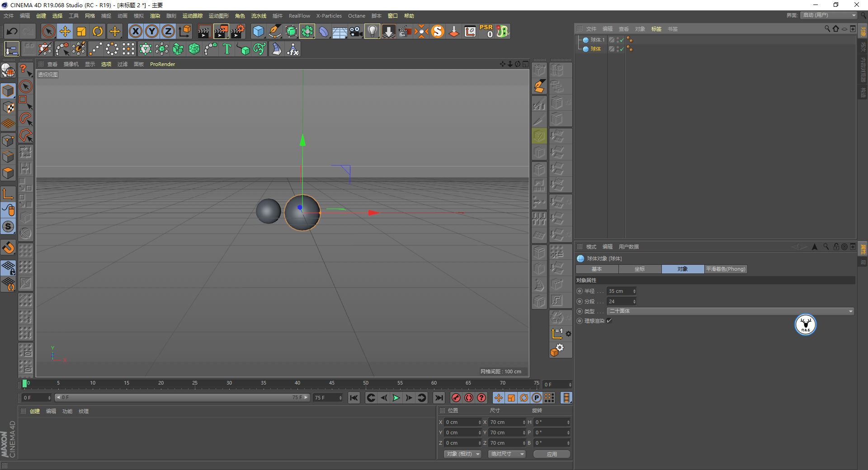Click the camera object icon
This screenshot has width=868, height=470.
pyautogui.click(x=356, y=31)
